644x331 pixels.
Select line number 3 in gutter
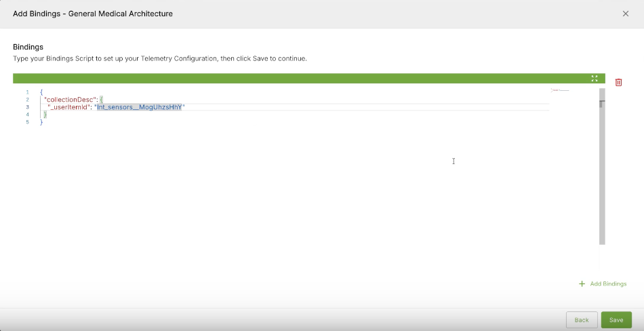point(28,107)
